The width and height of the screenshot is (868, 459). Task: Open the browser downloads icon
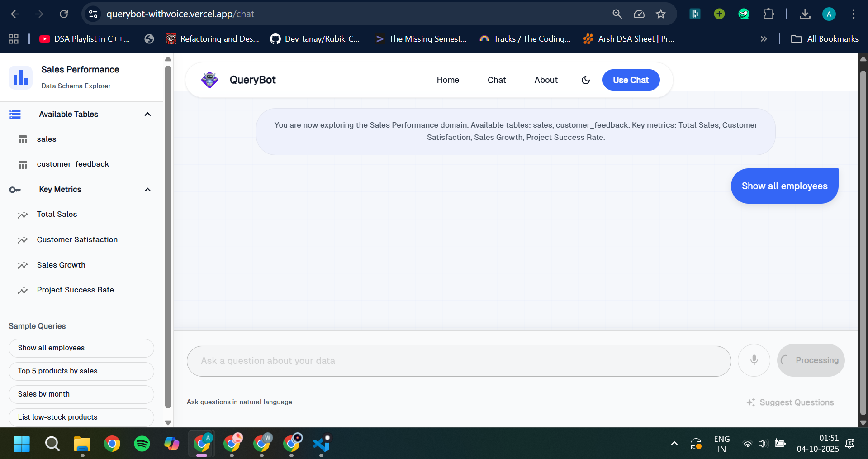pyautogui.click(x=805, y=14)
